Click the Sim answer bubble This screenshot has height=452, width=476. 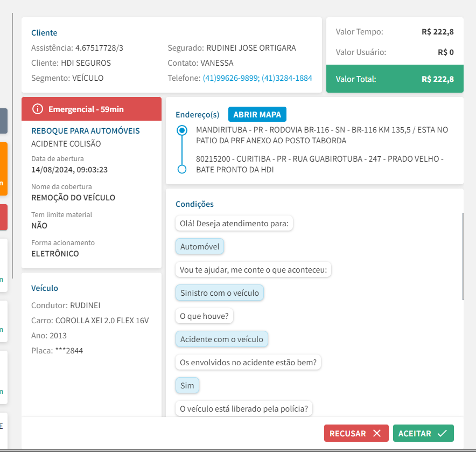[x=187, y=386]
